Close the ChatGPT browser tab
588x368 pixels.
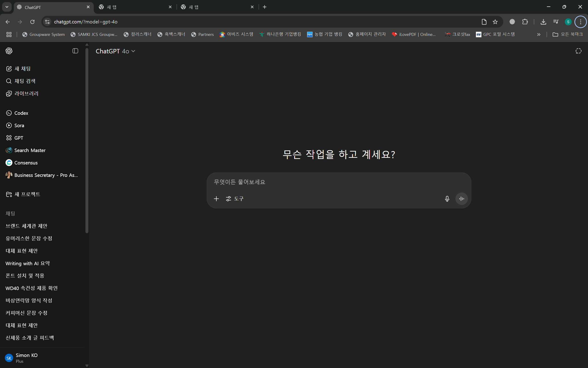88,7
